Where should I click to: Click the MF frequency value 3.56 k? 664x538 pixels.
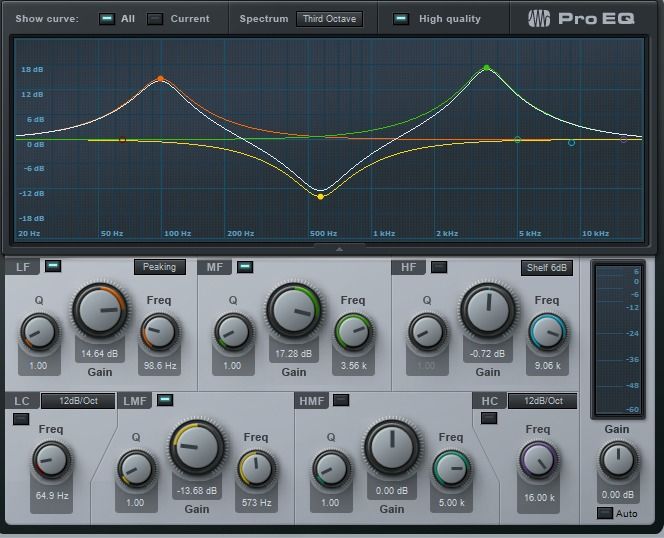coord(354,366)
